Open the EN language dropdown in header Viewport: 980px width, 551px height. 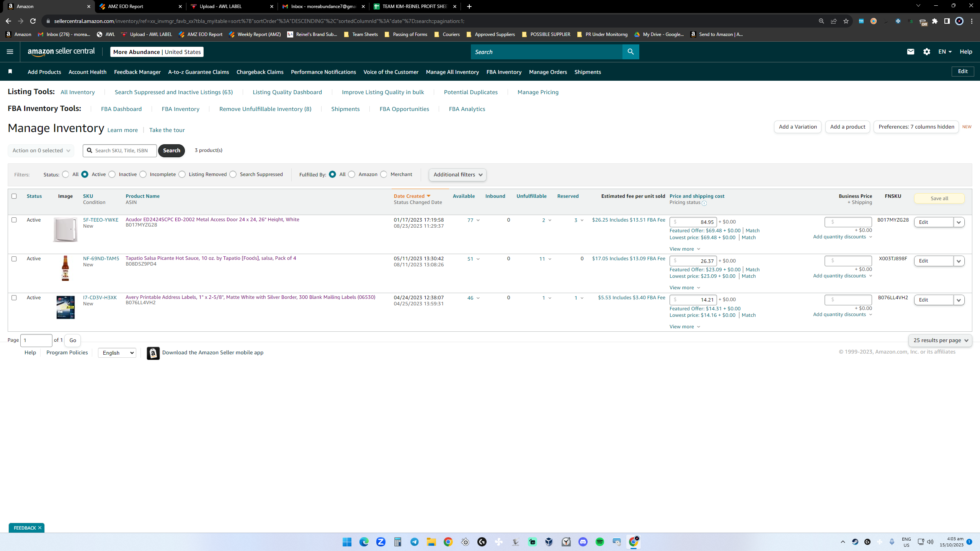click(x=945, y=52)
